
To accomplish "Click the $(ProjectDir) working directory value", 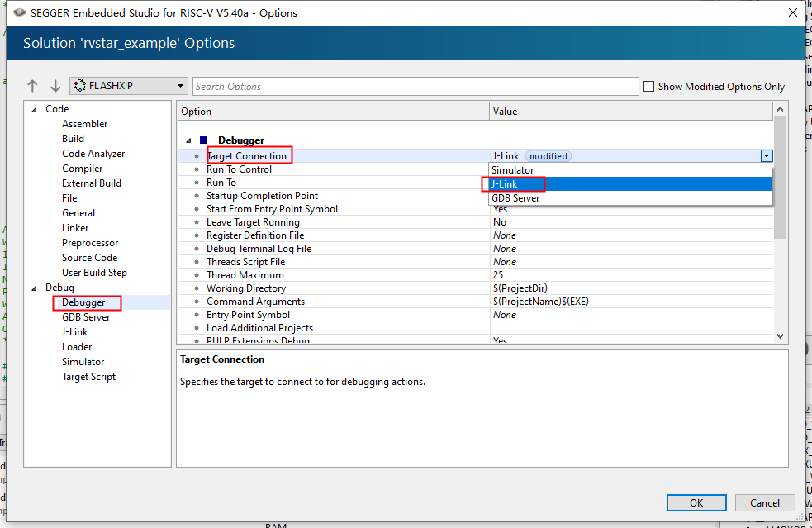I will coord(520,288).
